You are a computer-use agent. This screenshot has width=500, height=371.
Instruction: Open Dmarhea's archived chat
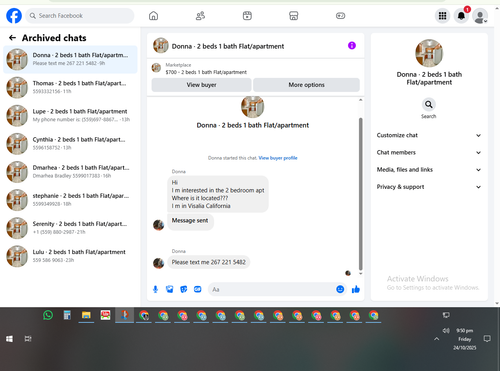(70, 172)
